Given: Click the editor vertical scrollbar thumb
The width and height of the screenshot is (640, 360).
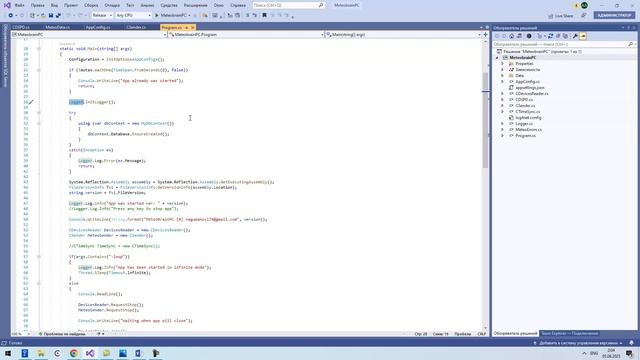Looking at the screenshot, I should coord(485,120).
